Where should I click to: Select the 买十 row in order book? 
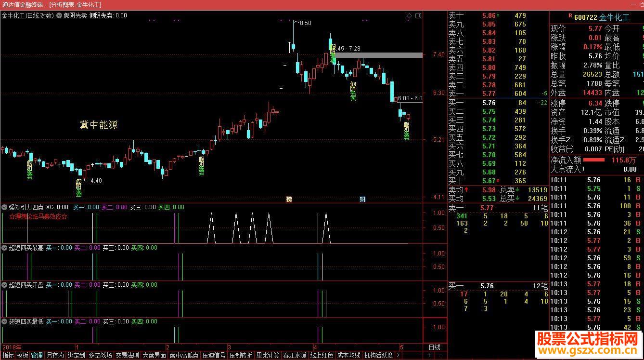click(498, 181)
